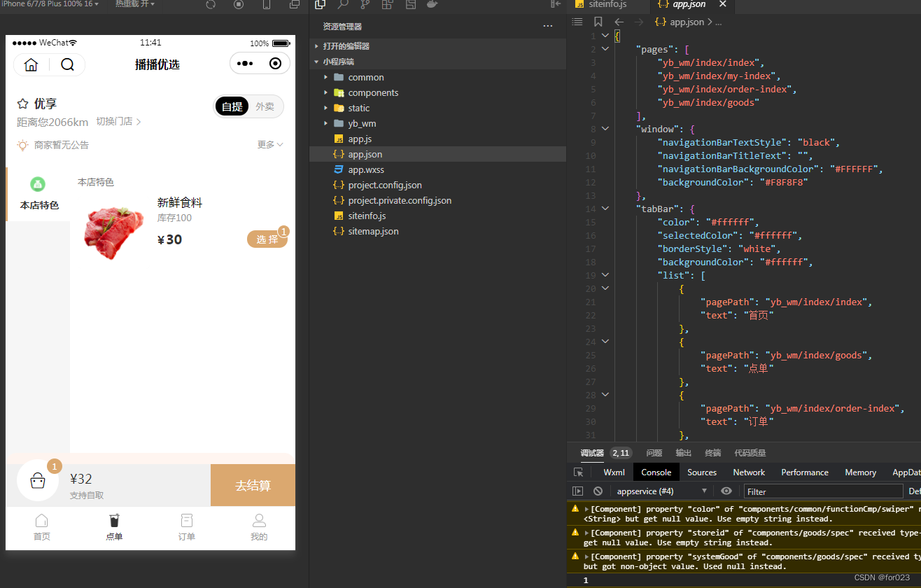
Task: Switch to the Wxml debugger tab
Action: tap(614, 472)
